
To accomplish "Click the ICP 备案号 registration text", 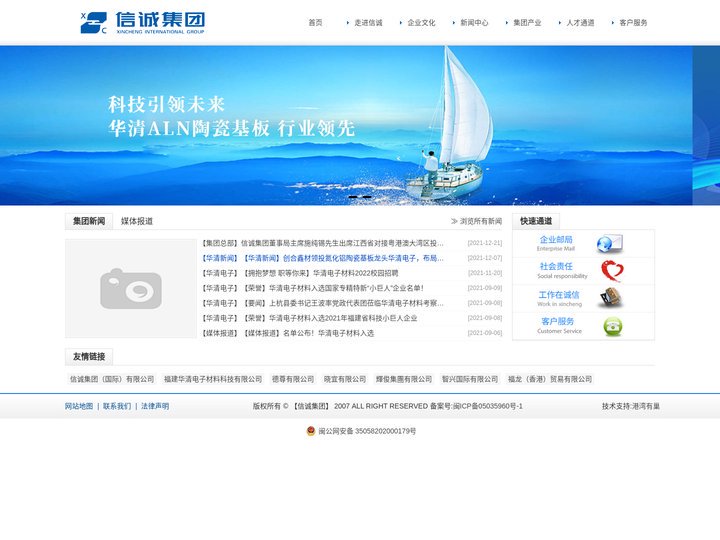I will click(x=476, y=406).
